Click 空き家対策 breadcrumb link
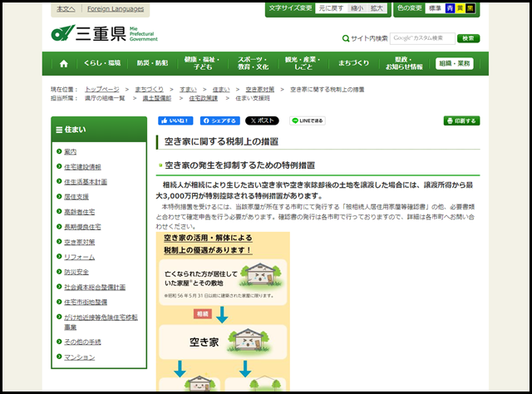The height and width of the screenshot is (394, 532). pos(260,89)
